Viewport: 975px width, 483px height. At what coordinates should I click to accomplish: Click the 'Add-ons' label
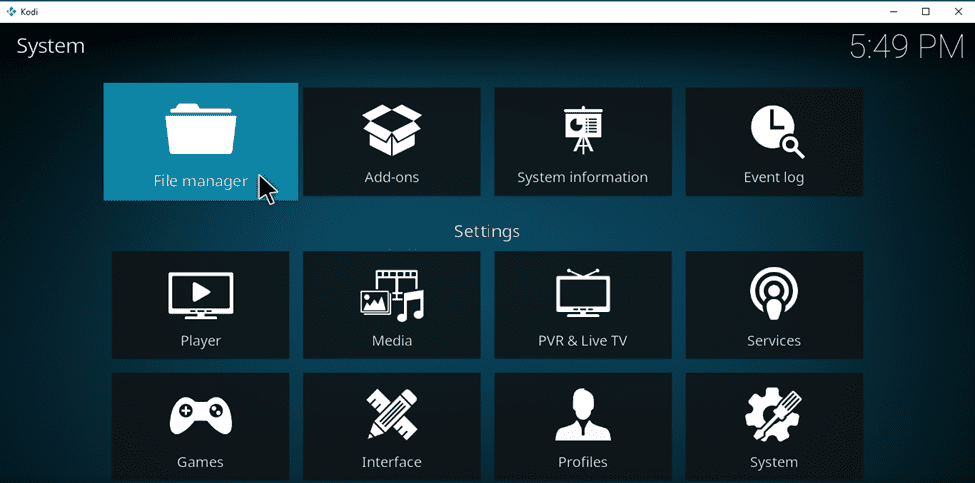click(x=392, y=177)
